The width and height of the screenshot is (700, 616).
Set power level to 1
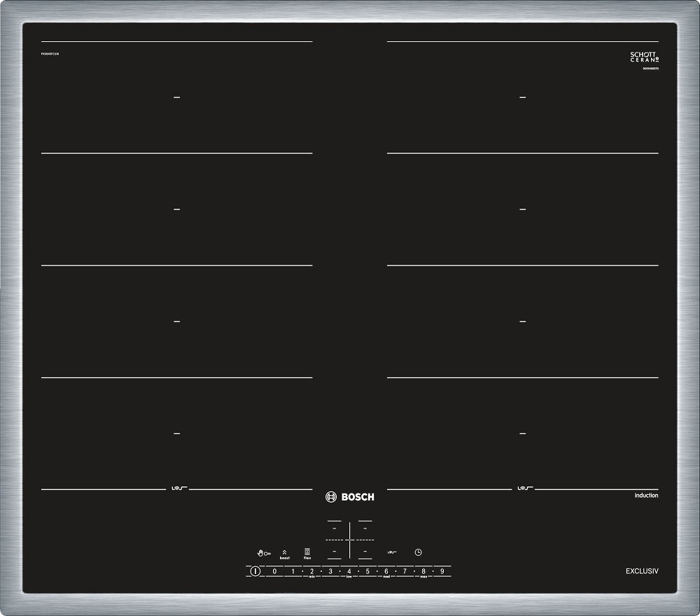coord(293,571)
